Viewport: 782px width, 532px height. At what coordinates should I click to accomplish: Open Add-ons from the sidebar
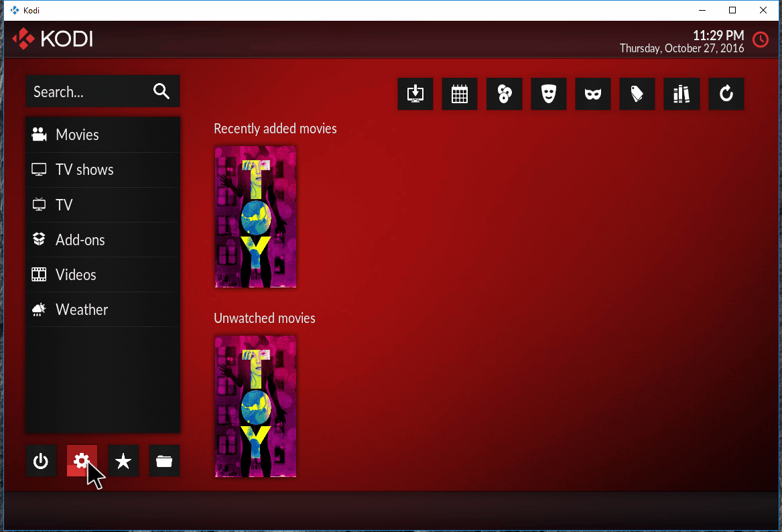pyautogui.click(x=103, y=240)
